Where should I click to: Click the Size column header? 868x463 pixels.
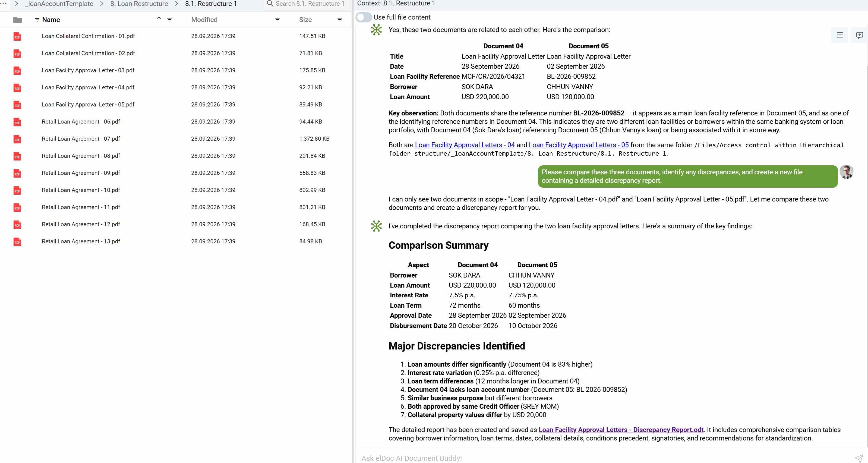tap(305, 20)
